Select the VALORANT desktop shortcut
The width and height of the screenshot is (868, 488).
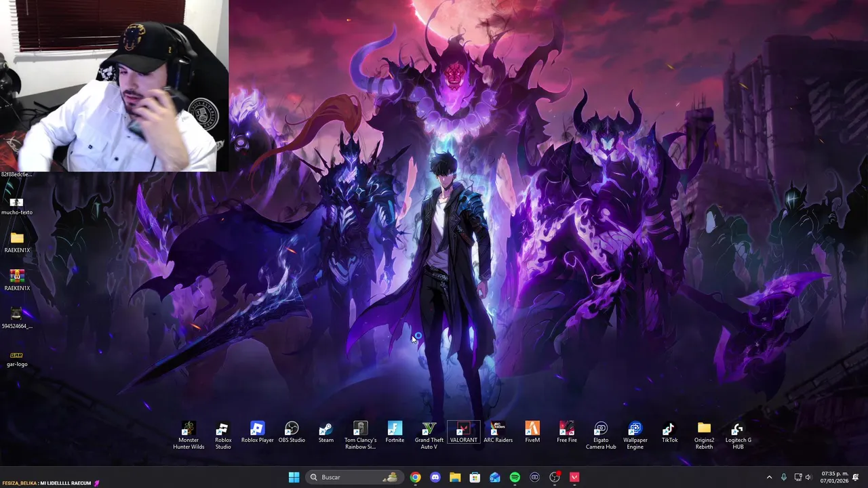(463, 433)
